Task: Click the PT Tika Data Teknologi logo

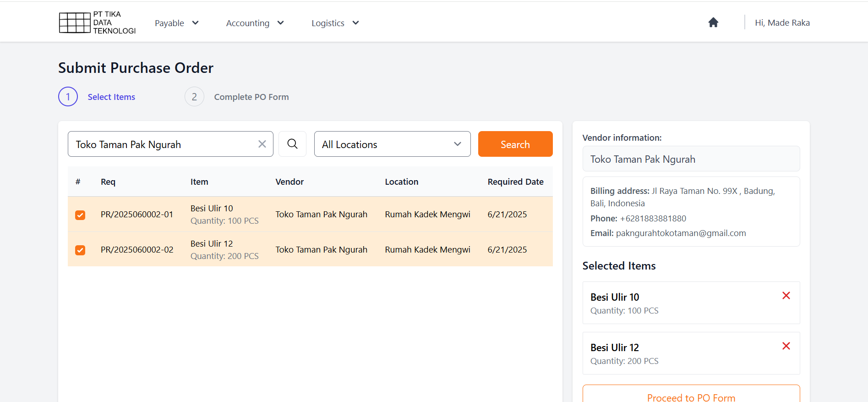Action: click(97, 22)
